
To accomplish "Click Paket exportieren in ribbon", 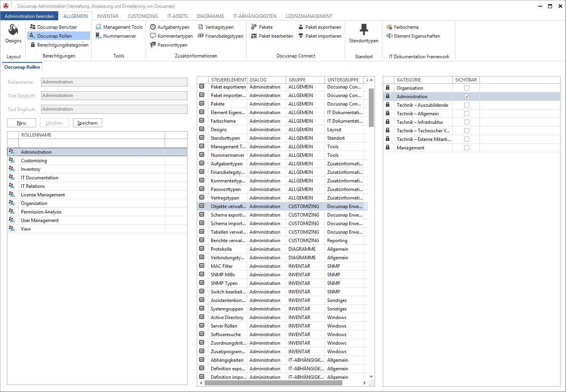I will [319, 27].
